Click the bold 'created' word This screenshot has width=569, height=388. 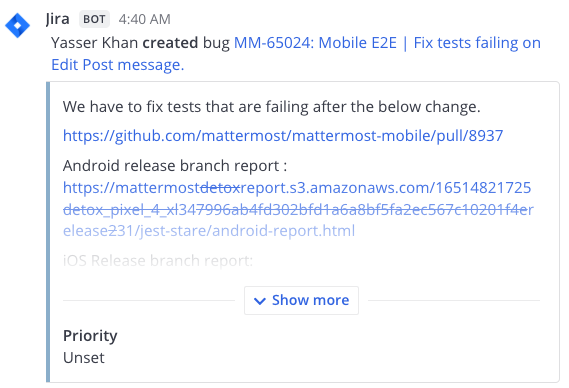coord(170,43)
